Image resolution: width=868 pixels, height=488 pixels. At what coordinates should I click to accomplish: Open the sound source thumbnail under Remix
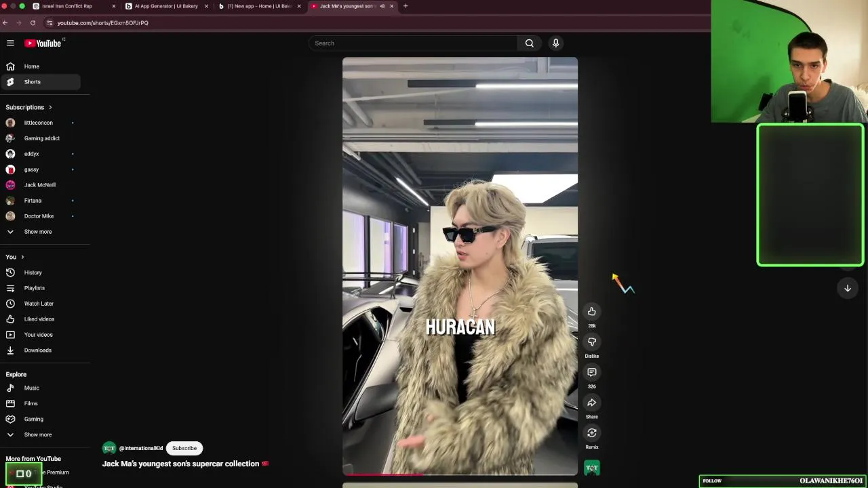coord(592,468)
